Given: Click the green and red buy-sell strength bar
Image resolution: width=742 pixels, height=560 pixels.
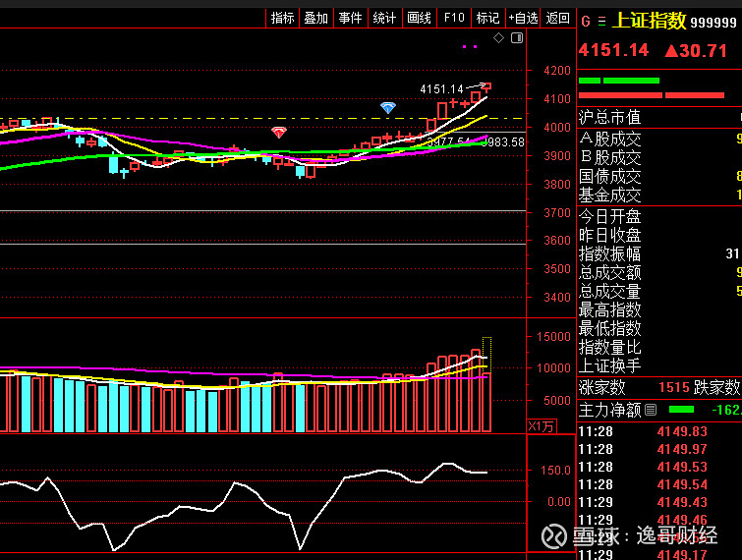Looking at the screenshot, I should 651,87.
